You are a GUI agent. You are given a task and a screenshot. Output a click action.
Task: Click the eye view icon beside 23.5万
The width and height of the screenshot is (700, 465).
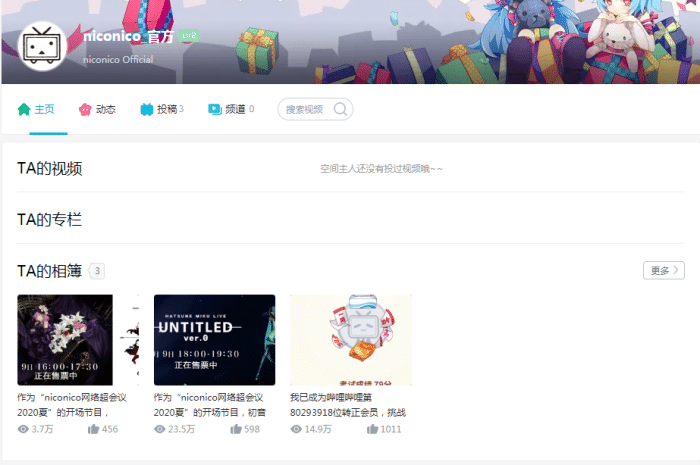point(159,429)
